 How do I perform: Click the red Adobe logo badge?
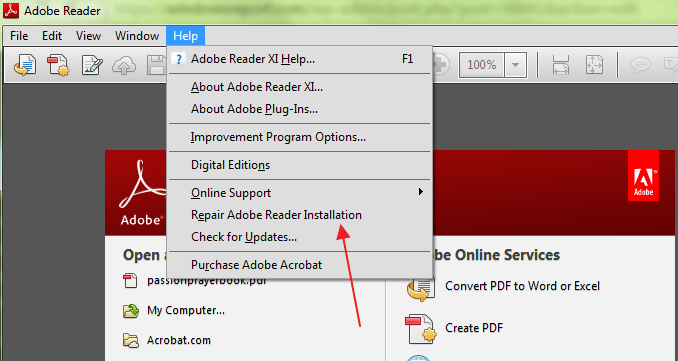click(x=643, y=176)
